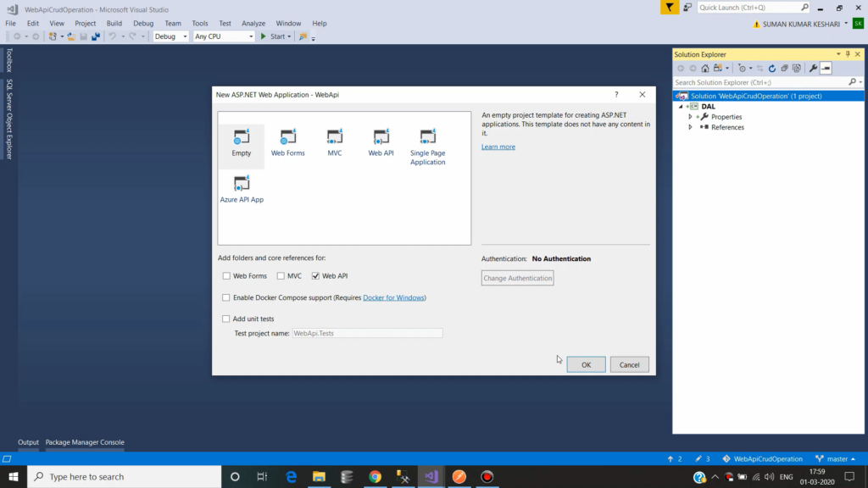Switch to the Output tab
The image size is (868, 488).
[28, 442]
